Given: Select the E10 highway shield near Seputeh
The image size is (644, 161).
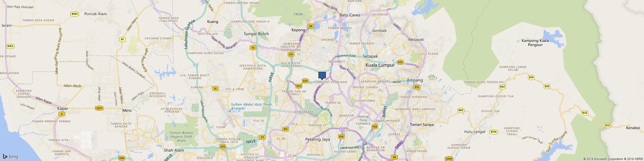Looking at the screenshot, I should coord(341,137).
